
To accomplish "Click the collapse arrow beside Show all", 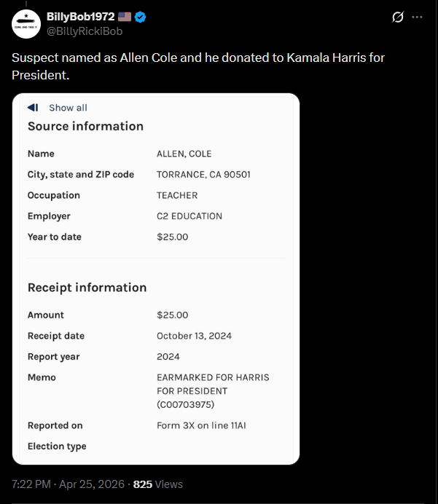I will click(x=33, y=107).
